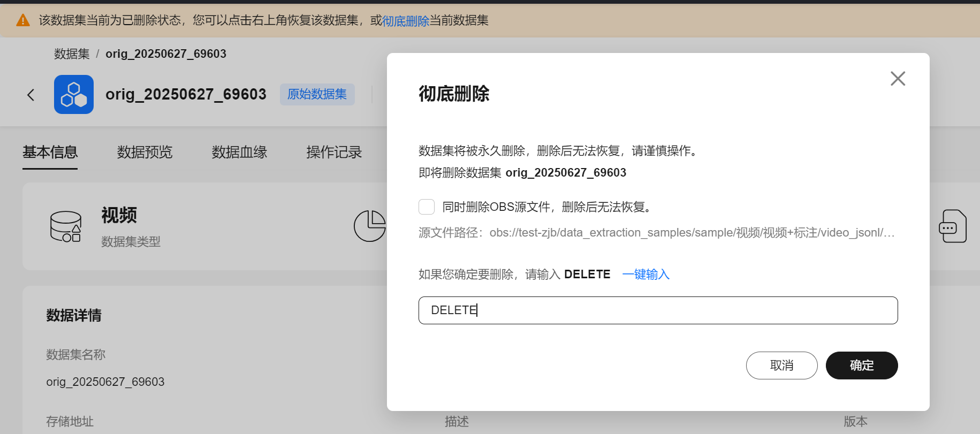This screenshot has width=980, height=434.
Task: Open the 数据预览 tab
Action: (145, 152)
